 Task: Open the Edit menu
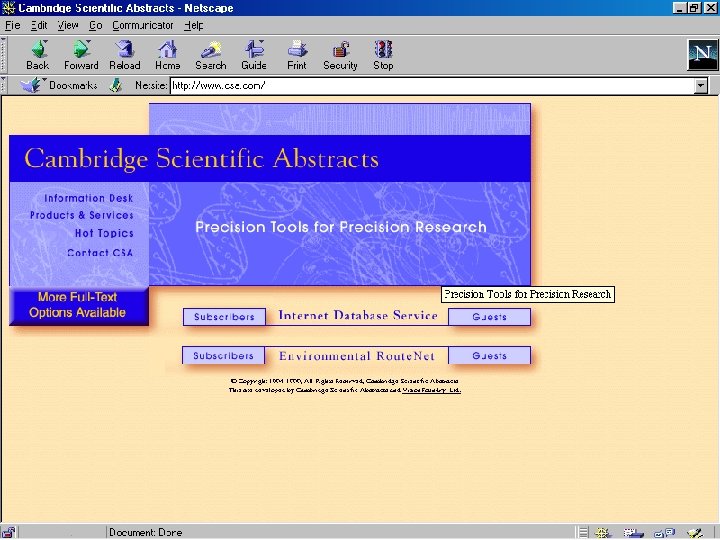(x=39, y=25)
